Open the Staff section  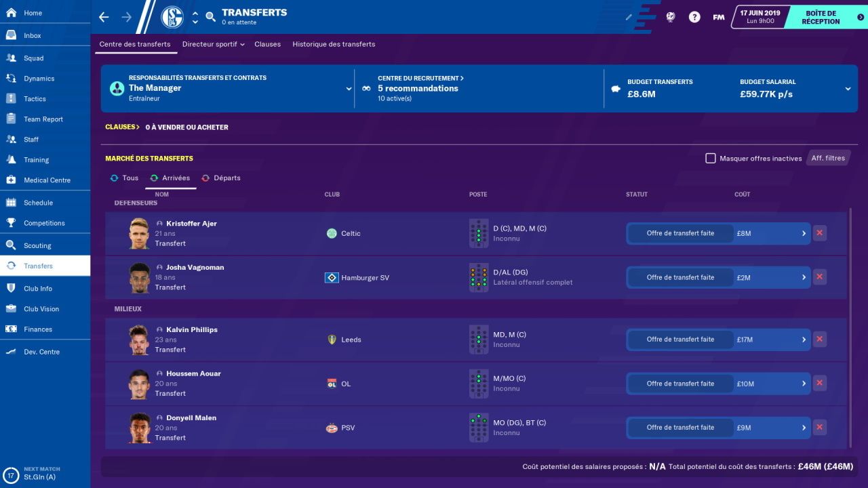click(45, 140)
